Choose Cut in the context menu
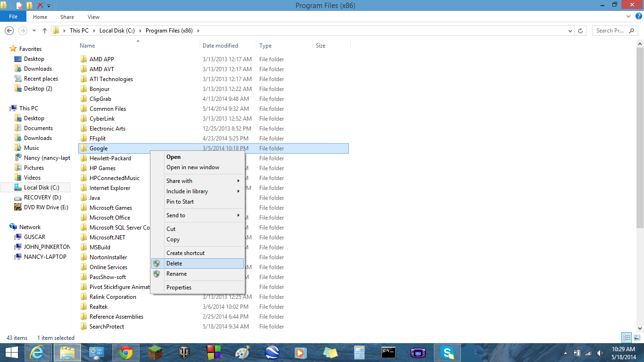 (x=198, y=229)
